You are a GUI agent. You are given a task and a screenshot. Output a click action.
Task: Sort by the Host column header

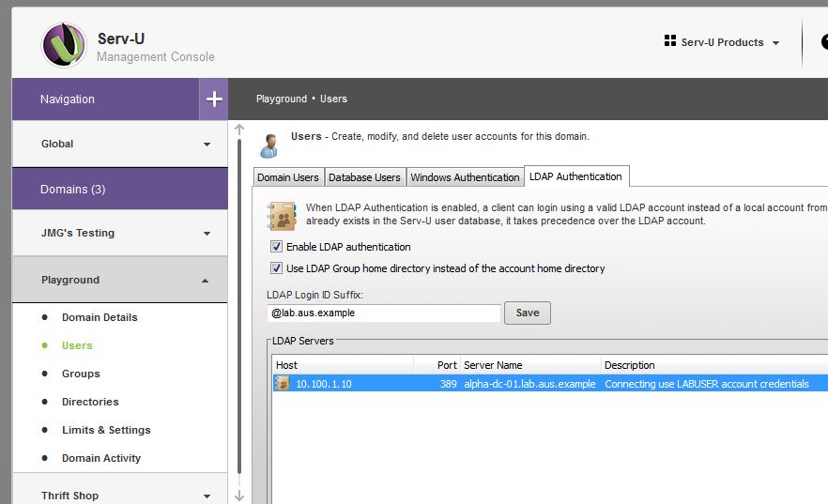(344, 365)
